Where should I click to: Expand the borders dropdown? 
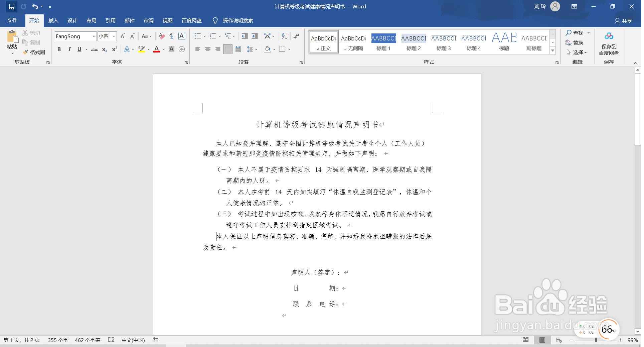coord(289,49)
